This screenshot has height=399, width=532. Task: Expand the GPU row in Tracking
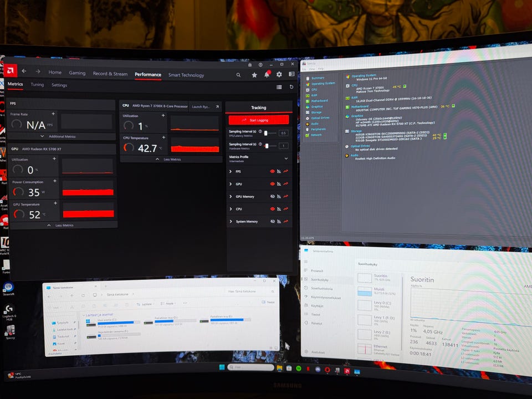point(231,184)
